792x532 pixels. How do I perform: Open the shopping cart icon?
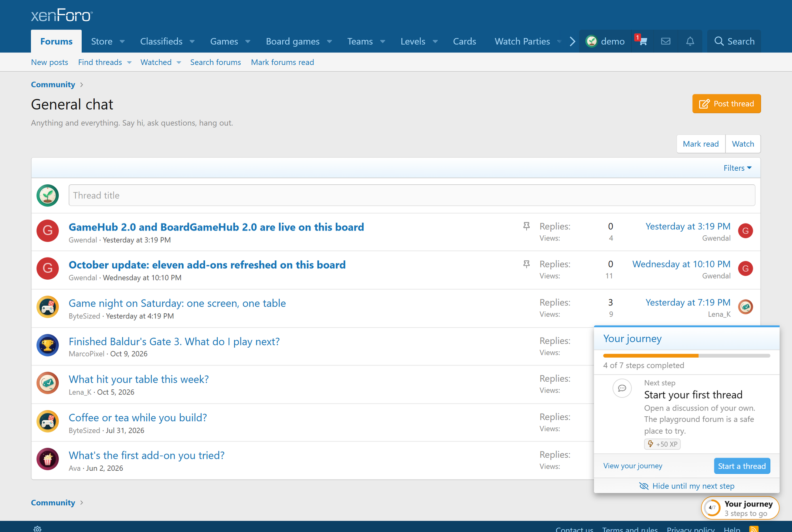coord(643,41)
